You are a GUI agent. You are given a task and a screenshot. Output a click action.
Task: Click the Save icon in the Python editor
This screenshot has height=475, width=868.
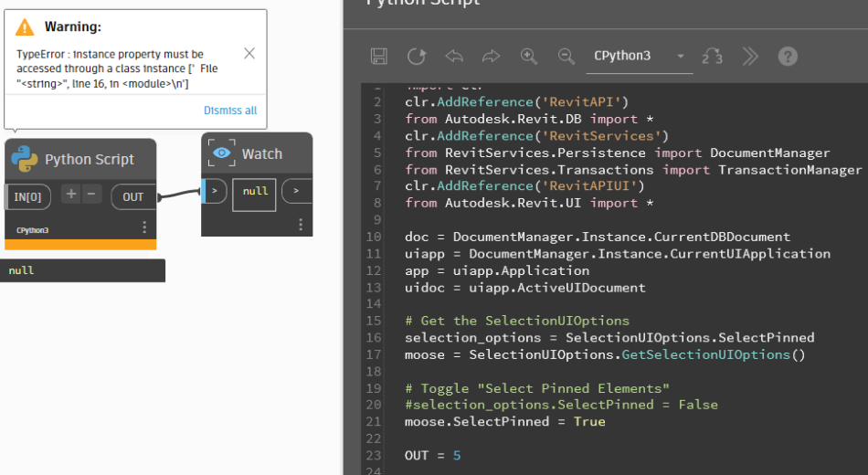click(x=378, y=56)
